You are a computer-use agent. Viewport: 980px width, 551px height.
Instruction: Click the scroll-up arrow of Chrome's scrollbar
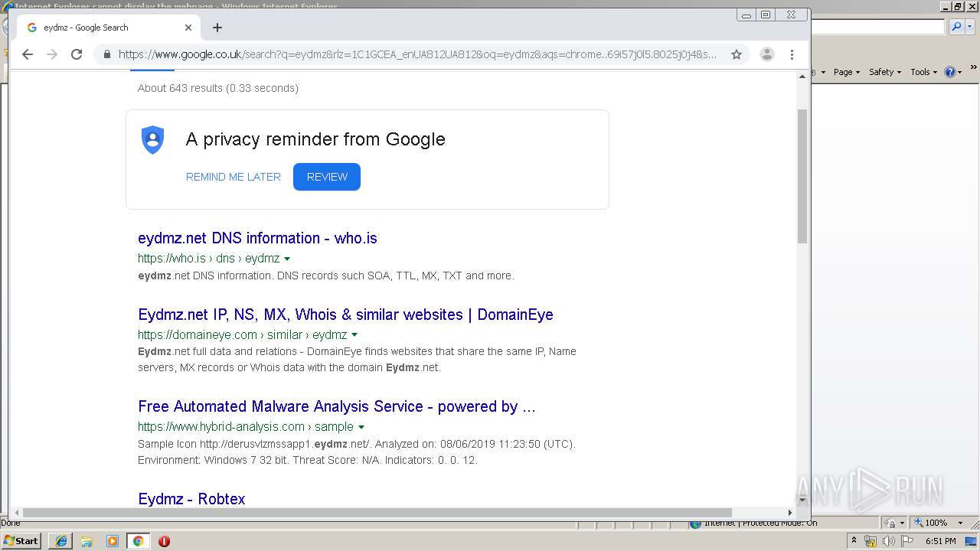[x=802, y=76]
